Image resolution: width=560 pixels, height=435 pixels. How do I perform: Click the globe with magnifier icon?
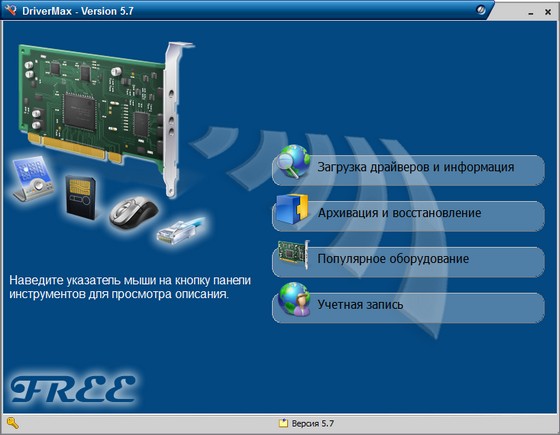pos(295,161)
